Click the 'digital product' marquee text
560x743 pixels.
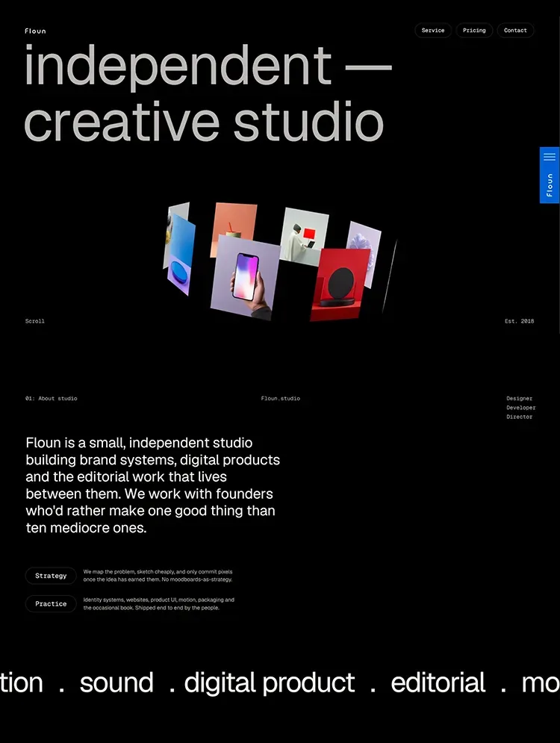click(x=269, y=683)
